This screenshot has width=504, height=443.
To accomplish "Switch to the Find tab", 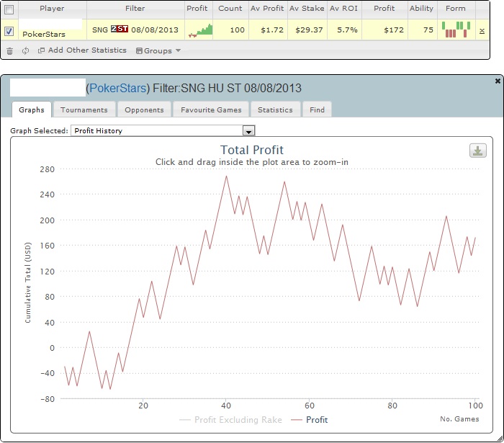I will tap(318, 109).
